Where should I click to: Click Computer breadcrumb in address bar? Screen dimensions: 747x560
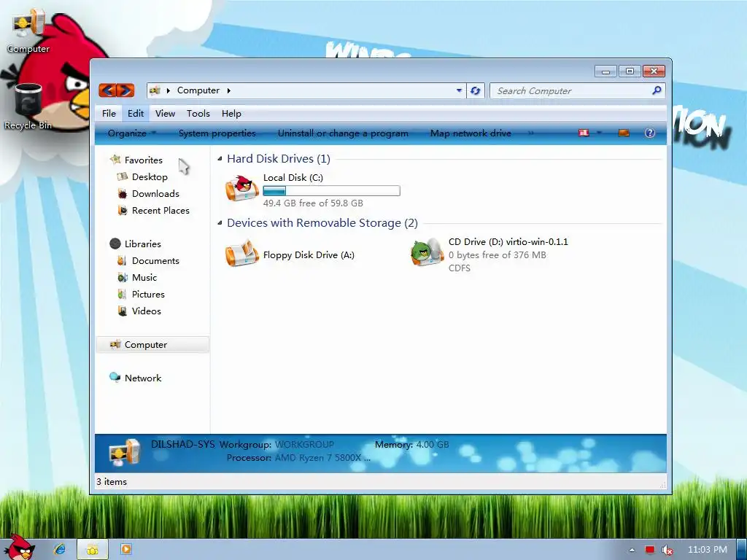198,90
